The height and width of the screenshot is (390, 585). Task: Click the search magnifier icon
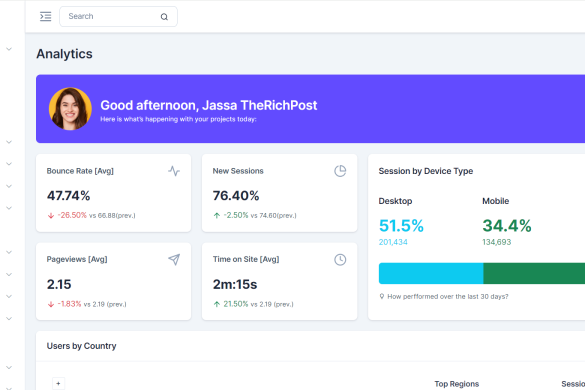point(164,17)
